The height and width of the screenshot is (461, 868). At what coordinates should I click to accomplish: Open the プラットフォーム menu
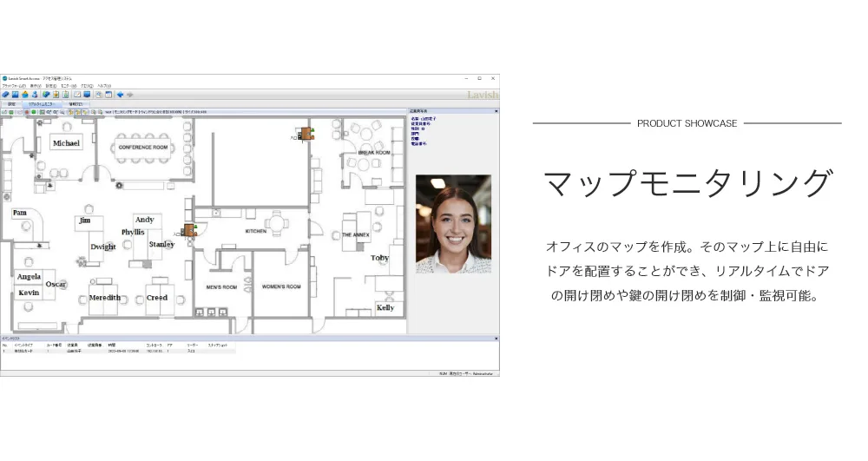13,86
